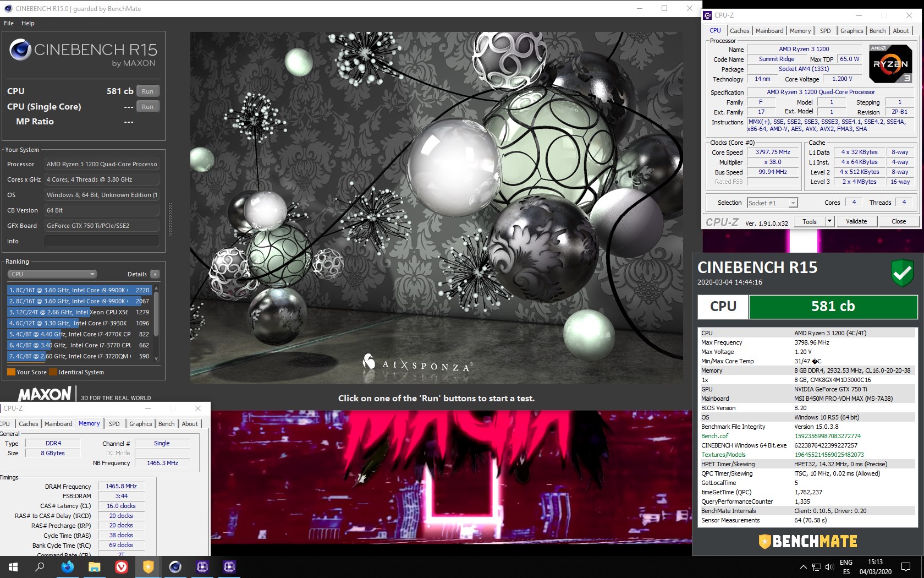Click the Max Frequency 3798.96 MHz row
Image resolution: width=924 pixels, height=578 pixels.
click(x=807, y=342)
